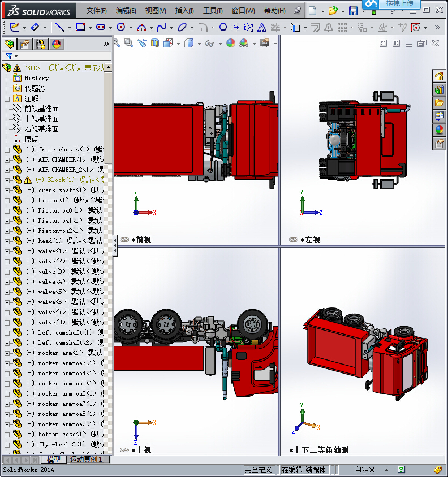Open the Line tool dropdown arrow
This screenshot has height=477, width=448.
point(70,28)
